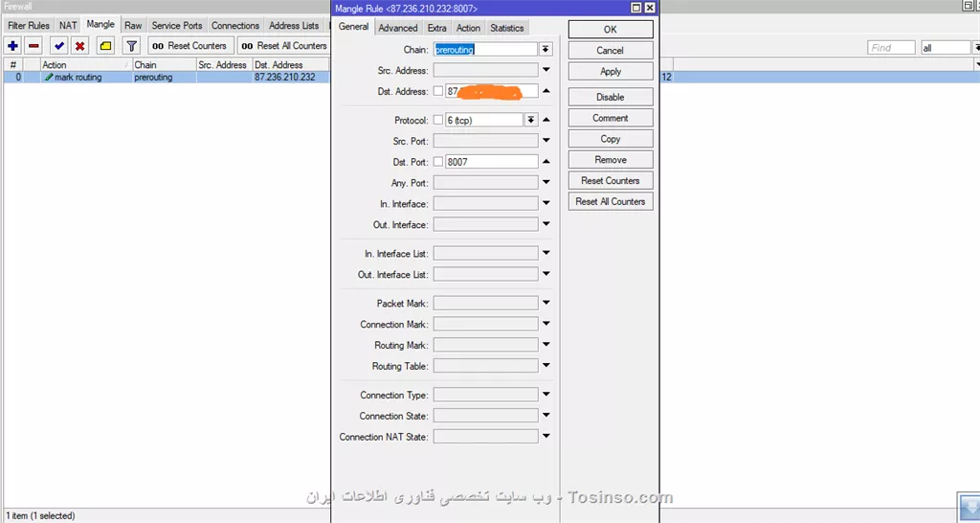Expand the In. Interface field
Screen dimensions: 980x523
(x=546, y=203)
